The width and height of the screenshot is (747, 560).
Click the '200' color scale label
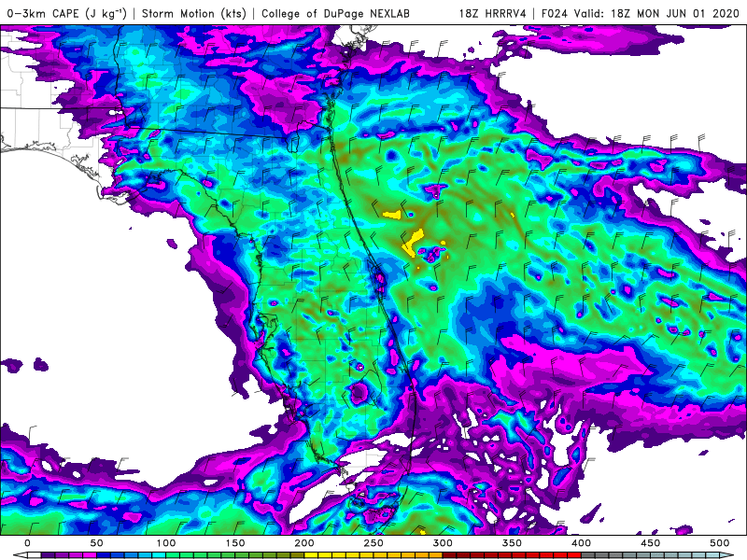coord(304,543)
